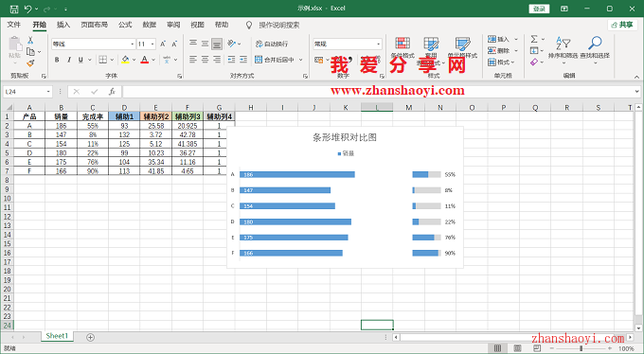Image resolution: width=644 pixels, height=354 pixels.
Task: Click the Share (共享) button
Action: tap(622, 25)
